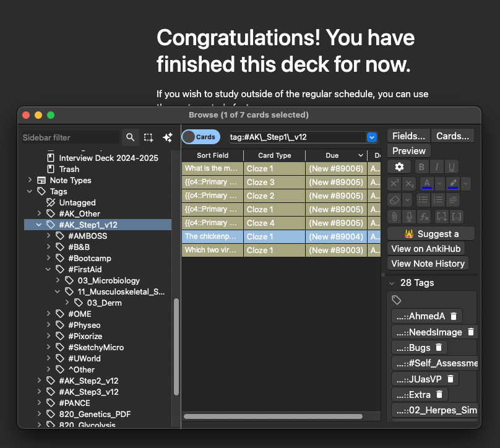Image resolution: width=500 pixels, height=448 pixels.
Task: Click the sidebar search magnifier icon
Action: pyautogui.click(x=130, y=137)
